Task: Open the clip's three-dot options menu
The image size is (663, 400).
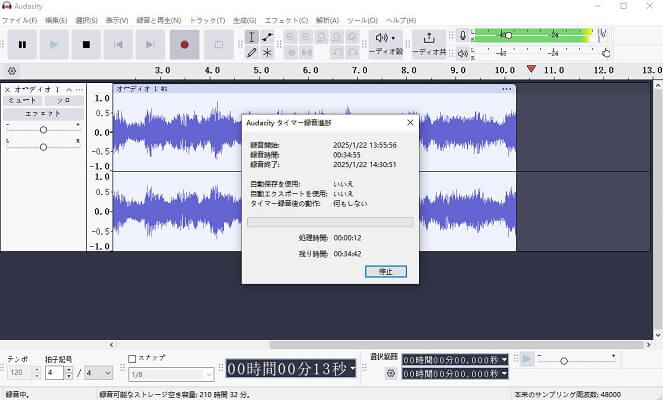Action: pyautogui.click(x=507, y=89)
